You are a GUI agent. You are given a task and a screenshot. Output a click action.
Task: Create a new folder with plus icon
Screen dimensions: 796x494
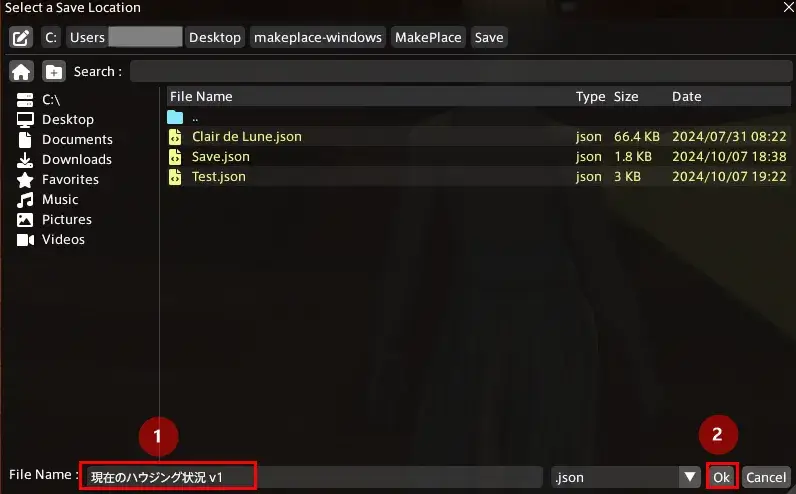click(x=54, y=72)
